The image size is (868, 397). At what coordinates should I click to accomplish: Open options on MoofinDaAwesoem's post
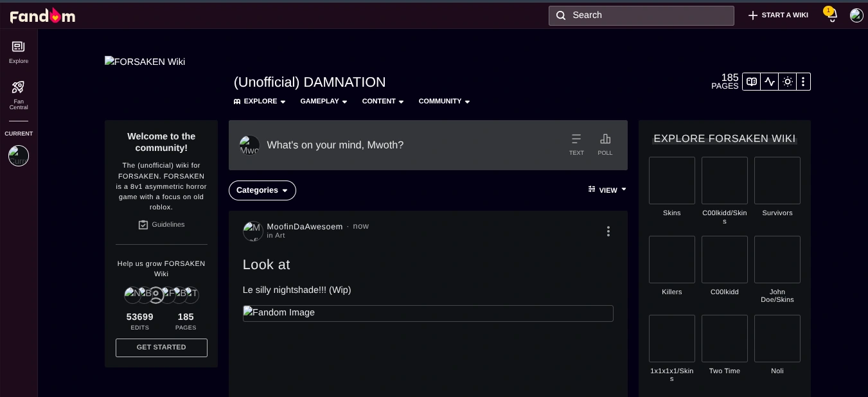pos(608,231)
